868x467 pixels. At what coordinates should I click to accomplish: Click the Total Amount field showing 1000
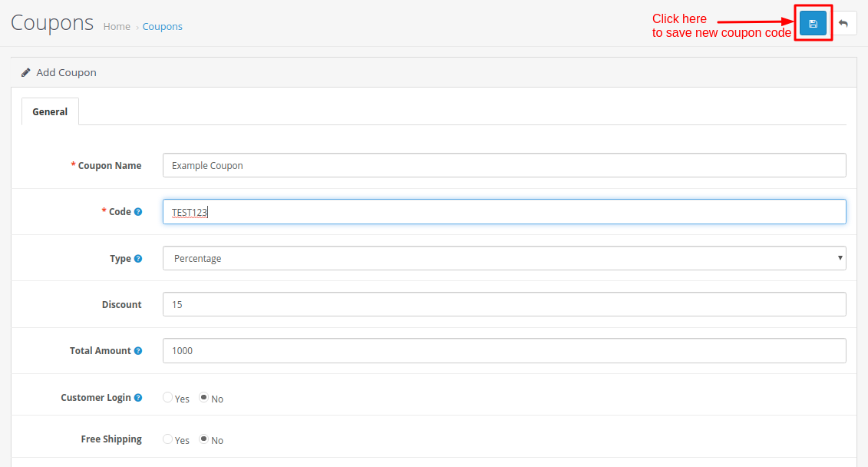click(504, 351)
